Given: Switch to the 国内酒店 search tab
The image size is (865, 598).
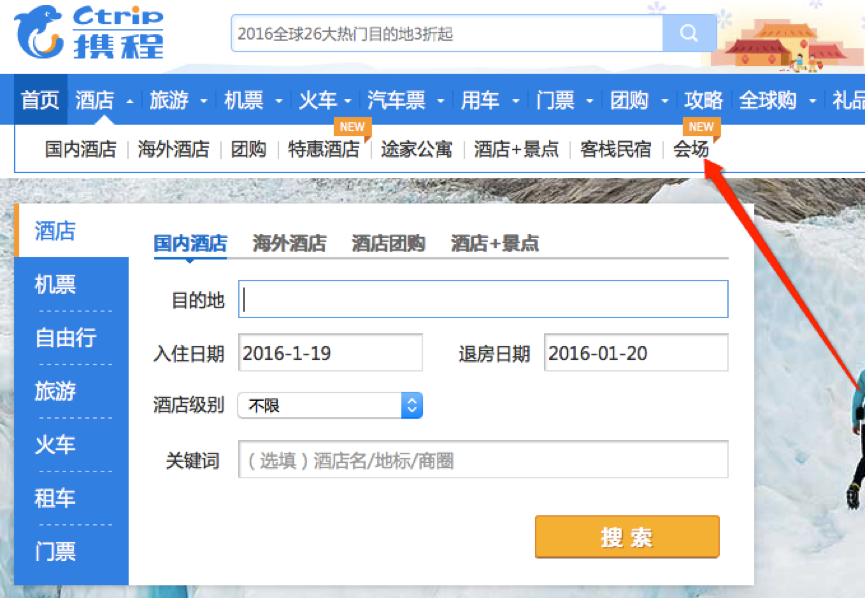Looking at the screenshot, I should (x=190, y=243).
